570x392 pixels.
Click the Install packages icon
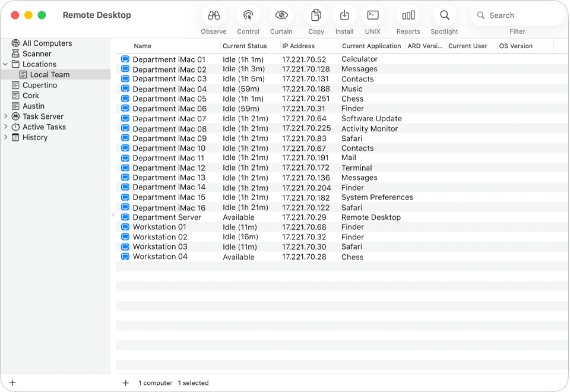coord(344,15)
